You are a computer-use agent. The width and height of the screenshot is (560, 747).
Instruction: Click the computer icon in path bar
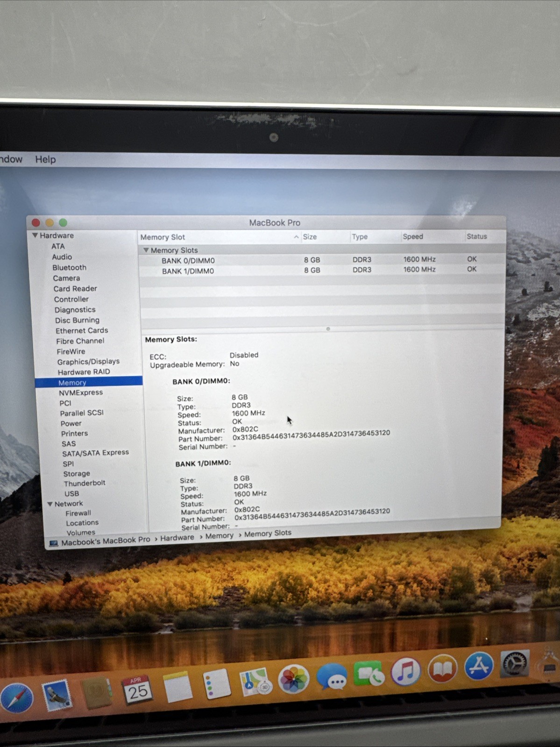54,543
